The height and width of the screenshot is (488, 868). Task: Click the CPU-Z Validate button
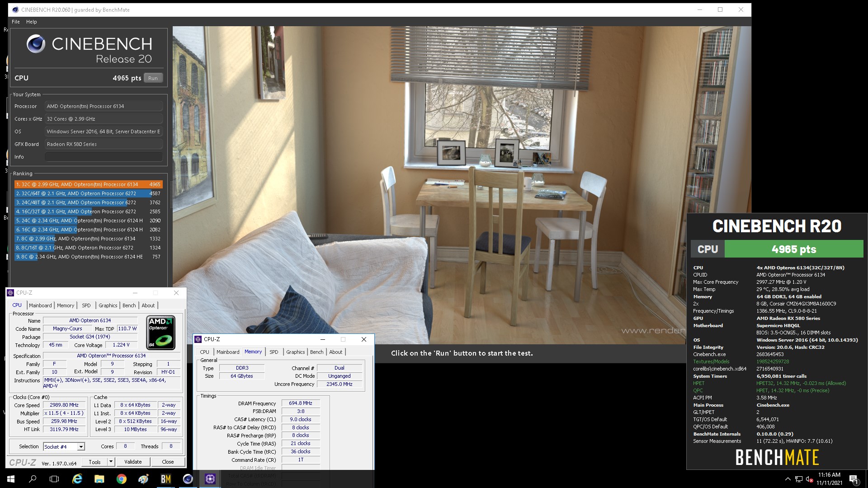pos(133,462)
